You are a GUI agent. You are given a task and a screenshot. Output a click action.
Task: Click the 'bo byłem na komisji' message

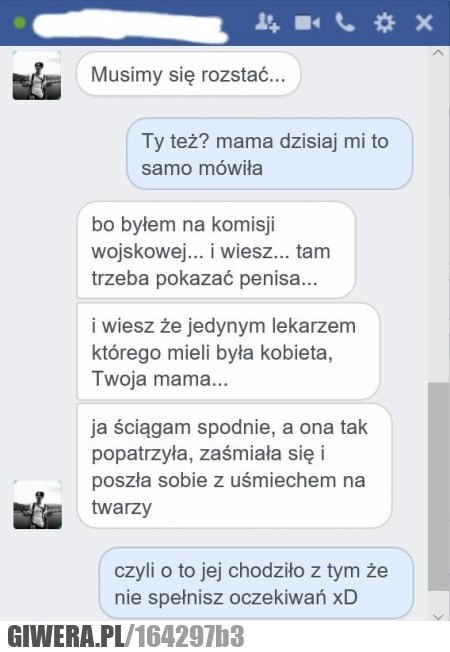216,251
